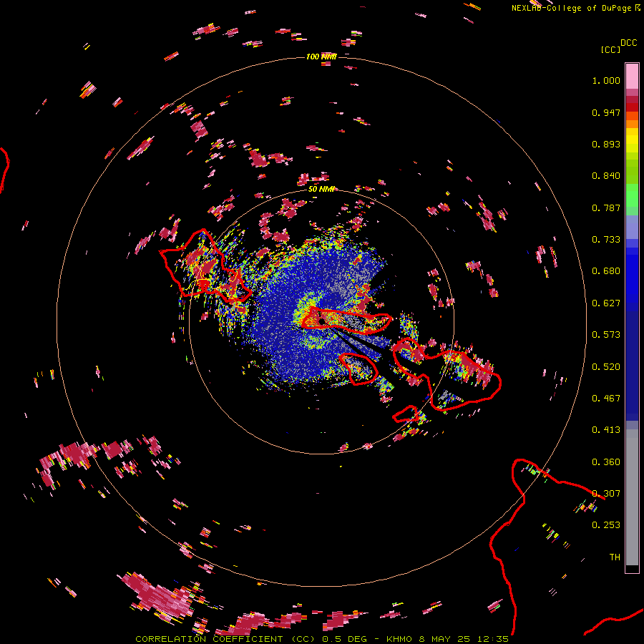The image size is (644, 644).
Task: Click the 0.467 scale value
Action: [606, 399]
